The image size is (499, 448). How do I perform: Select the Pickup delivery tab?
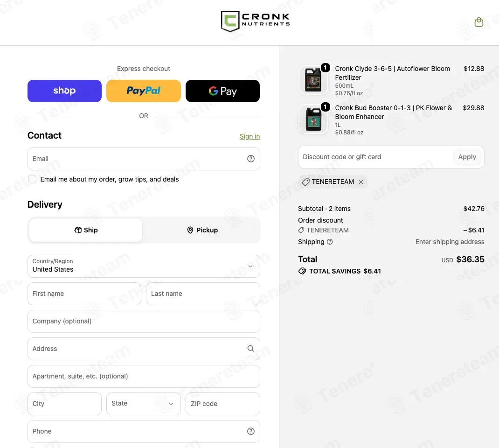(x=202, y=230)
